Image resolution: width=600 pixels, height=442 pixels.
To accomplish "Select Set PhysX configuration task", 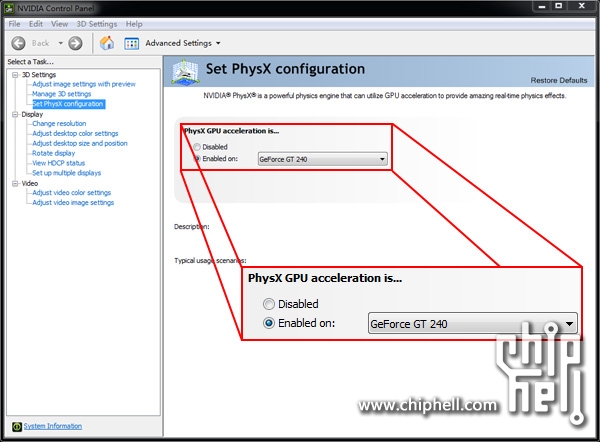I will (x=68, y=104).
